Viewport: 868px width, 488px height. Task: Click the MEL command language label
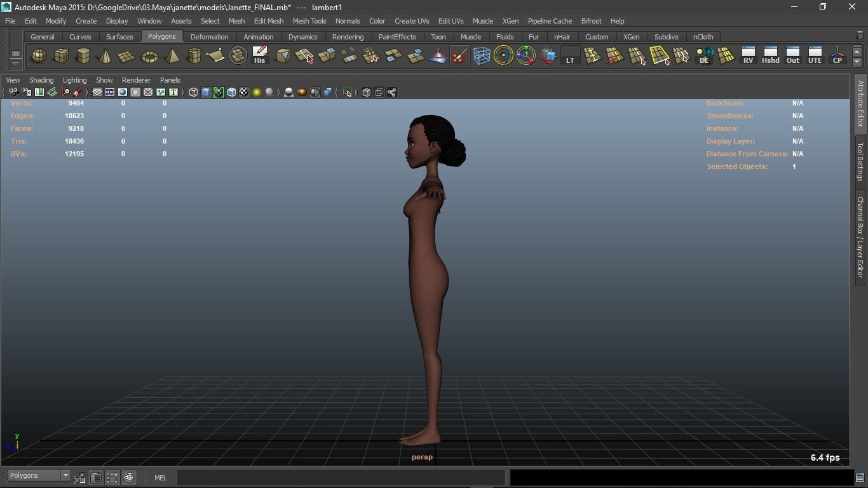(160, 478)
